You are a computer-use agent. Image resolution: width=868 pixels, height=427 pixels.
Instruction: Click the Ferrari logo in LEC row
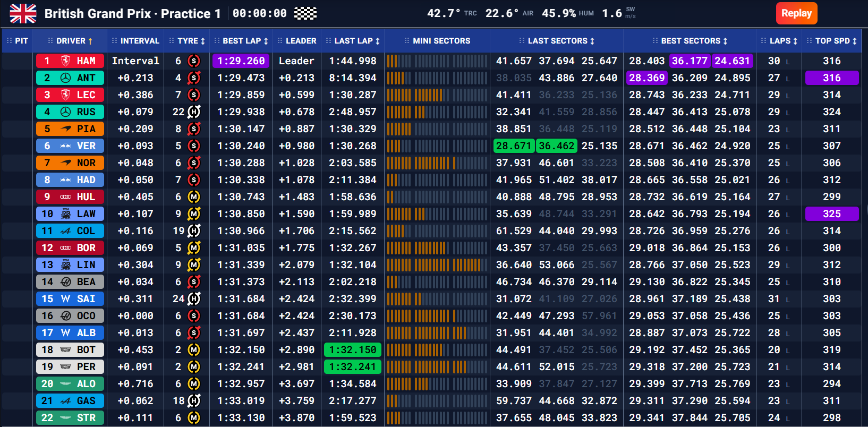[x=65, y=95]
